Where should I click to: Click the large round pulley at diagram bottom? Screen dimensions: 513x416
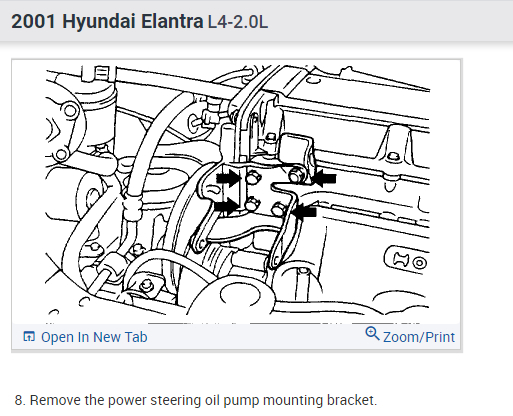click(x=239, y=295)
